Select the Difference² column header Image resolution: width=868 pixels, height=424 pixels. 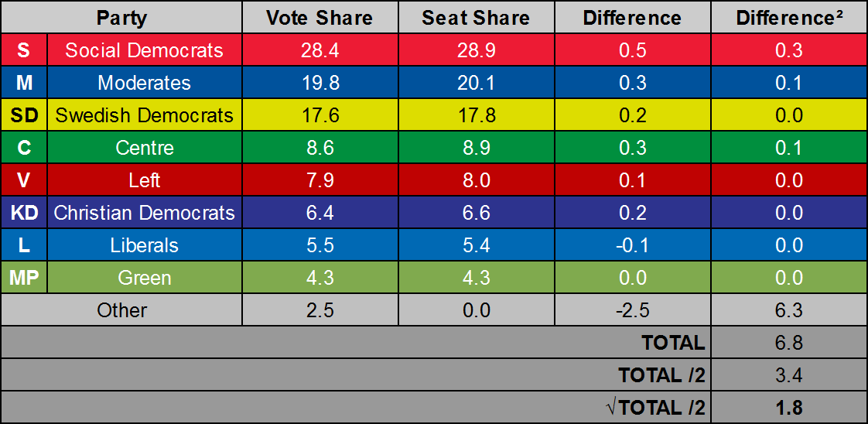tap(789, 18)
